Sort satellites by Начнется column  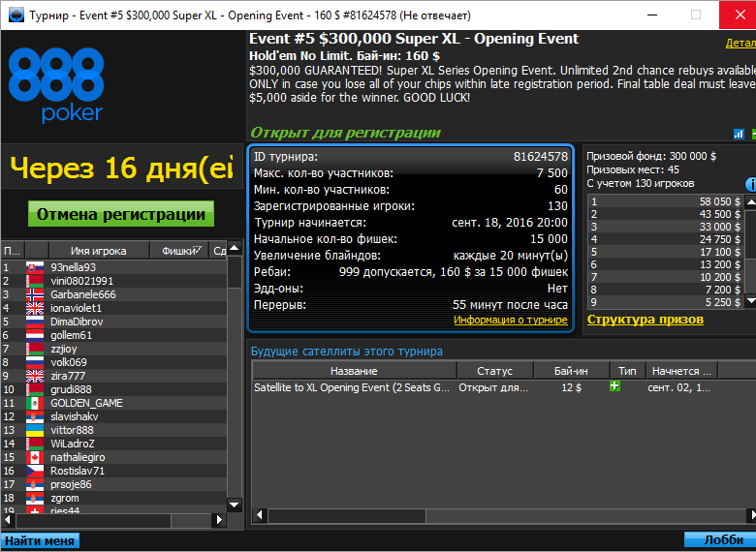point(681,371)
